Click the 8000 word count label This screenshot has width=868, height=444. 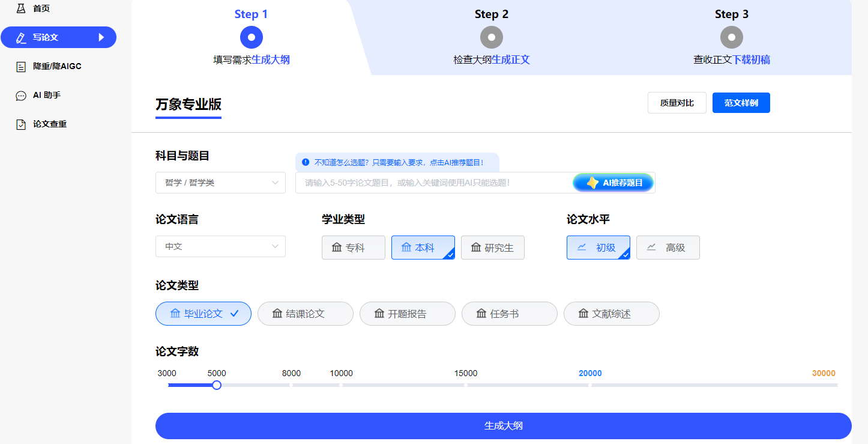[291, 373]
